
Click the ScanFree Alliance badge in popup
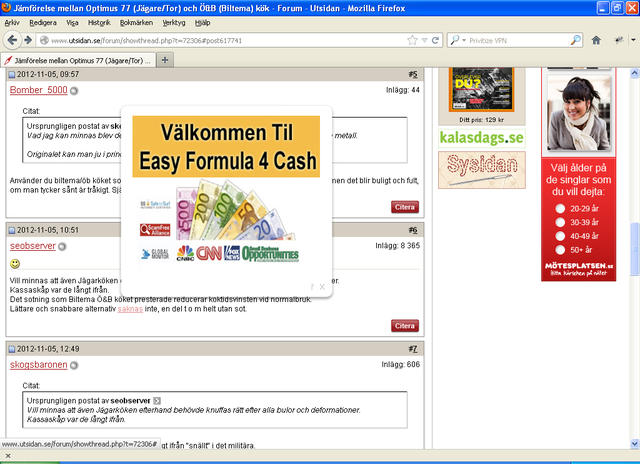(x=155, y=230)
